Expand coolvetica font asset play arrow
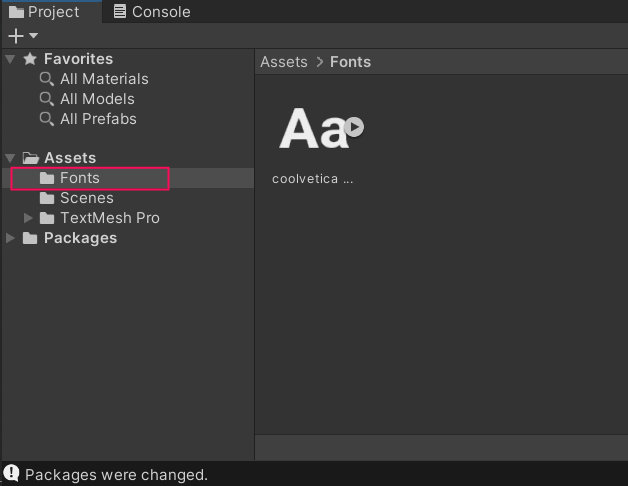This screenshot has width=628, height=486. coord(354,127)
